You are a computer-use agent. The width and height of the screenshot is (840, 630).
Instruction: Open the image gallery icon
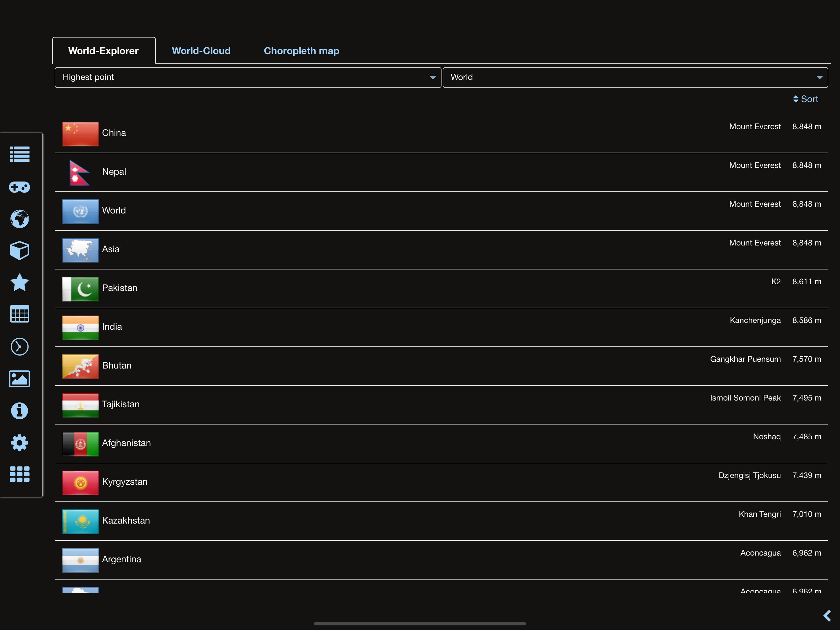coord(19,379)
